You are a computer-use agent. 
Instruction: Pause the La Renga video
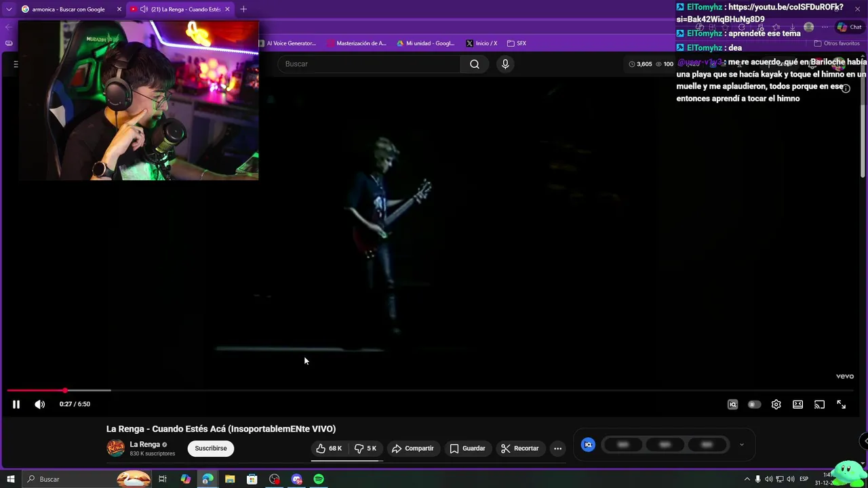[16, 405]
